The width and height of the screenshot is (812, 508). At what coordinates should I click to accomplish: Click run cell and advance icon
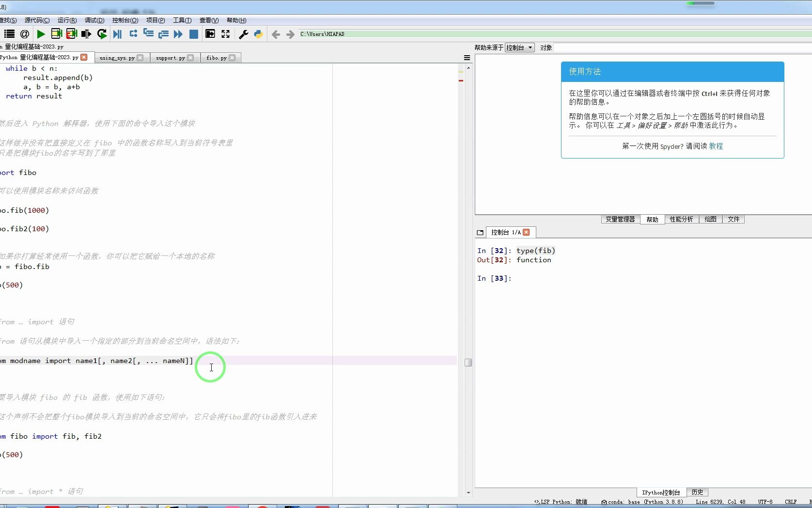(x=72, y=34)
